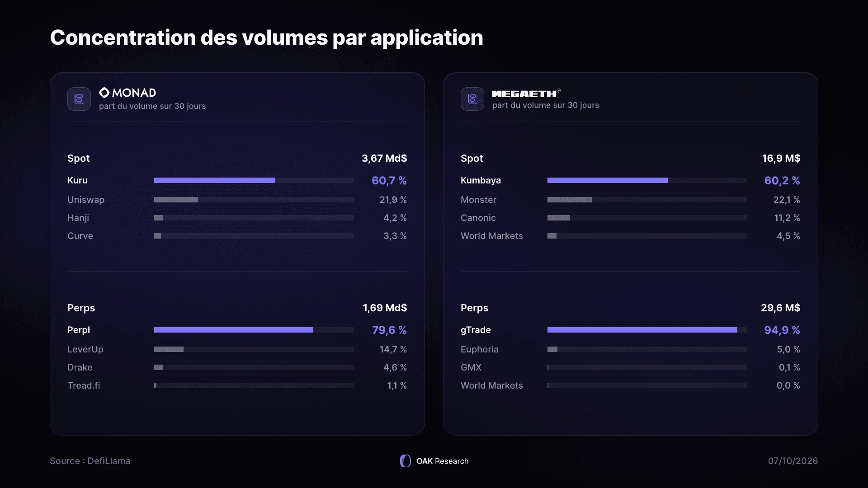The image size is (868, 488).
Task: Click the "Curve" row label
Action: click(x=80, y=236)
